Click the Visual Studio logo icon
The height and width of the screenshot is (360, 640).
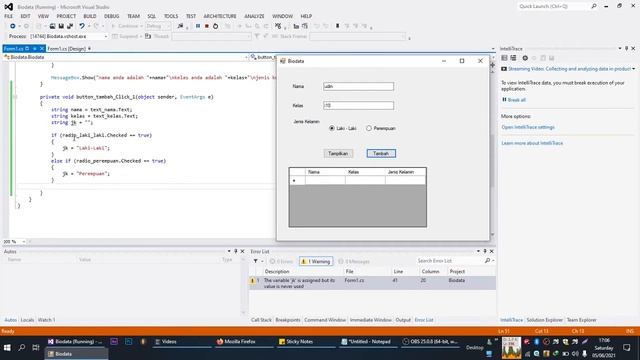[9, 7]
